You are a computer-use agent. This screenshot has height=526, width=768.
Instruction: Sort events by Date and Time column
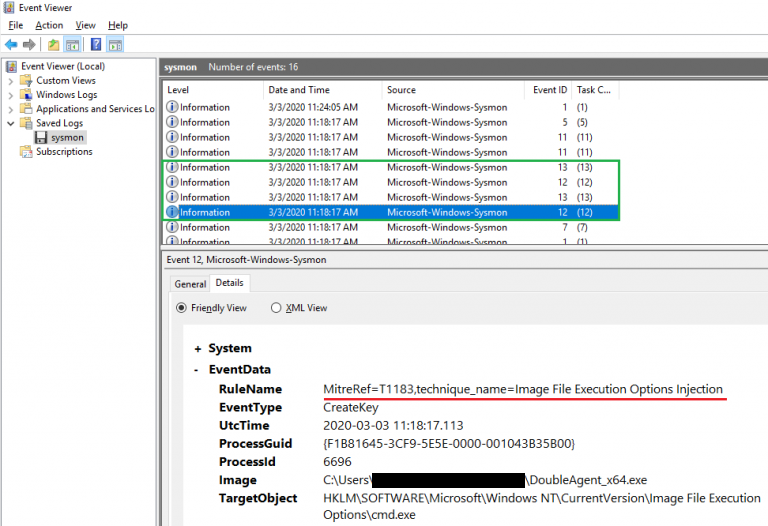298,90
